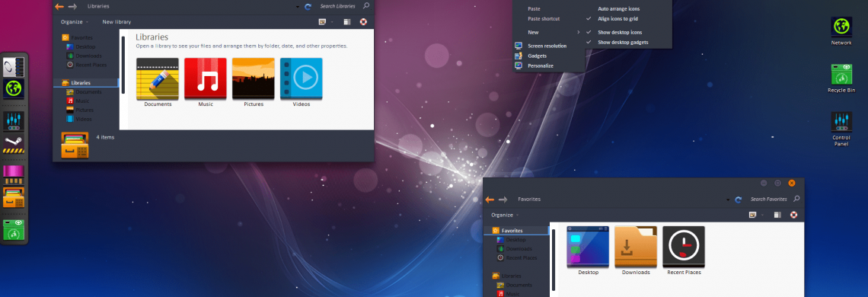Select Music in Libraries window sidebar
This screenshot has height=297, width=868.
tap(78, 101)
